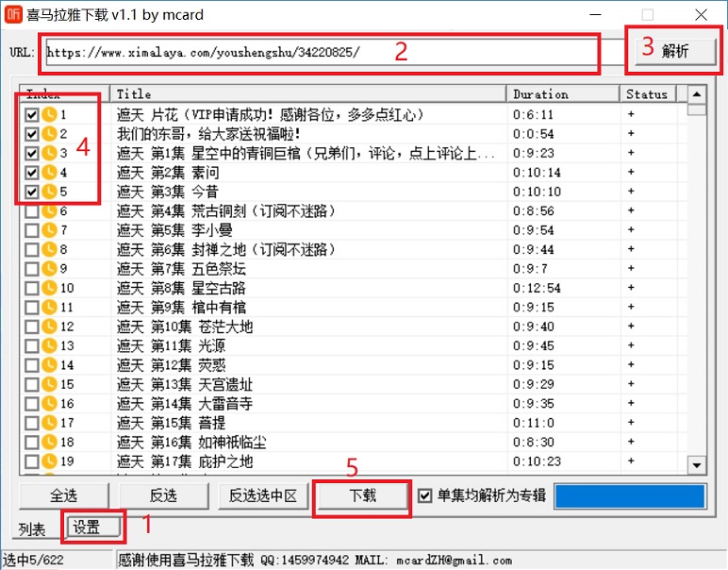Click the scrollbar up arrow

(x=697, y=94)
